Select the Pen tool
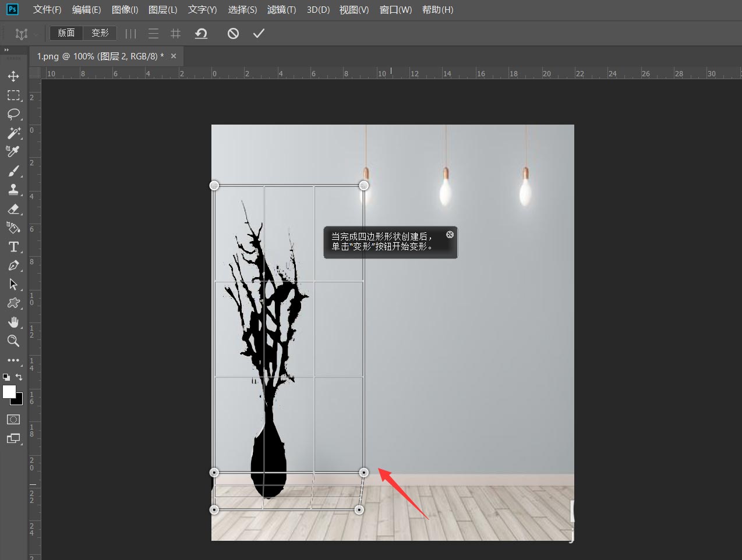Viewport: 742px width, 560px height. (x=13, y=266)
